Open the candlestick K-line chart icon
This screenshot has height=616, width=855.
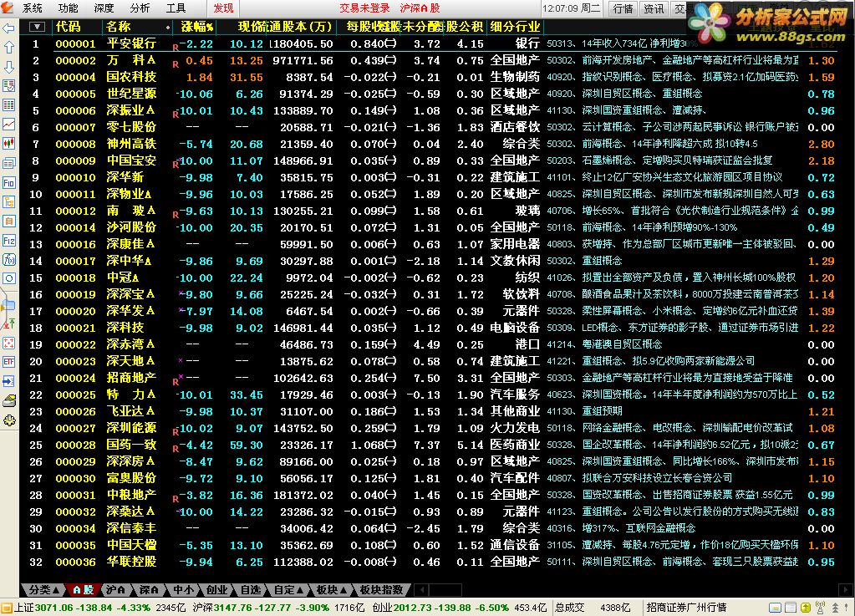click(x=8, y=144)
